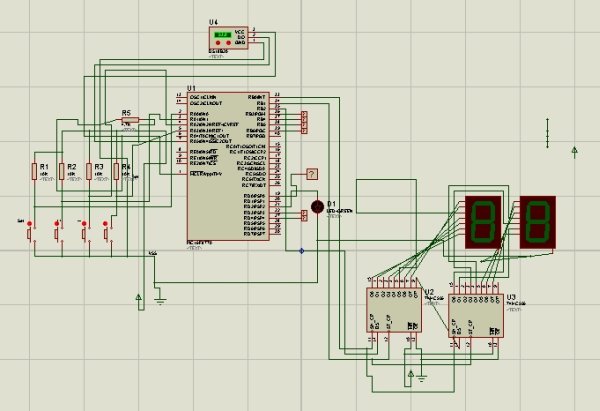Click the right red button on the DS18B20
Screen dimensions: 600x411
(x=228, y=42)
